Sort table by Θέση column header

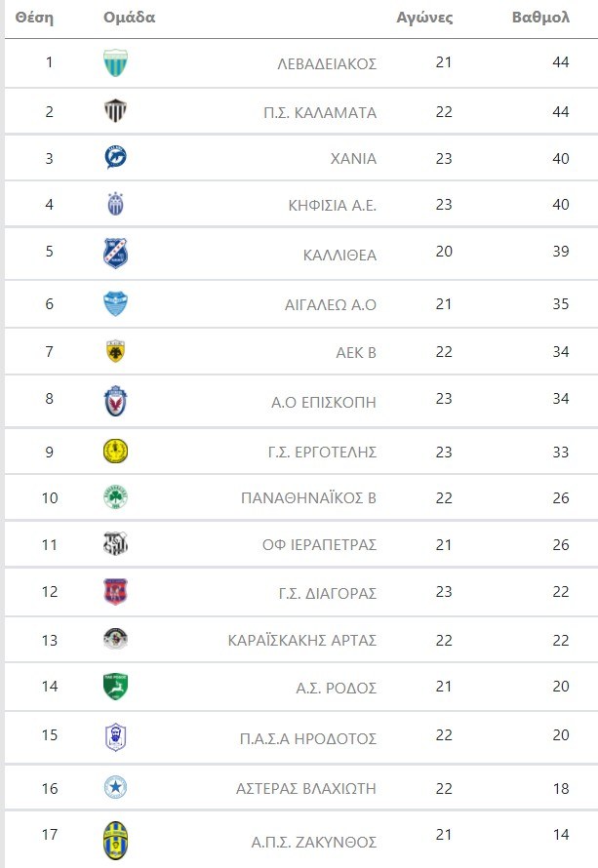tap(34, 18)
